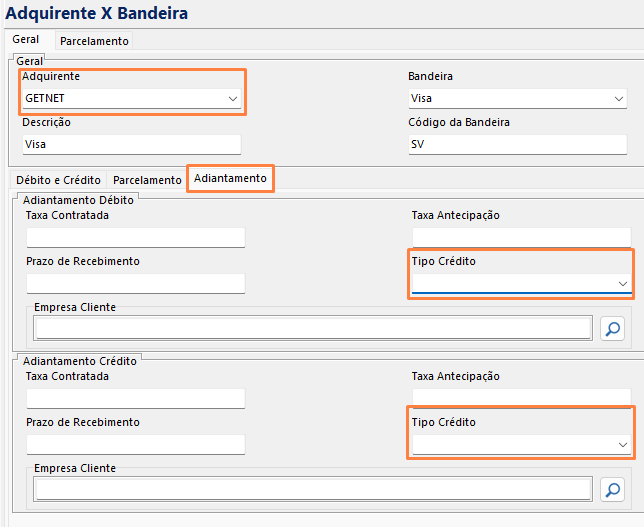Click Empresa Cliente field in Adiantamento Crédito
Image resolution: width=644 pixels, height=527 pixels.
point(312,489)
